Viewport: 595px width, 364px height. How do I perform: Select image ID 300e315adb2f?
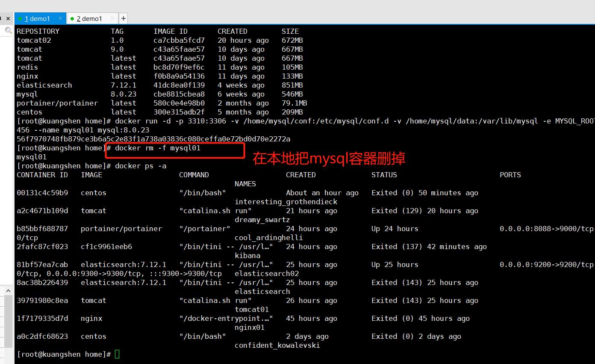179,112
